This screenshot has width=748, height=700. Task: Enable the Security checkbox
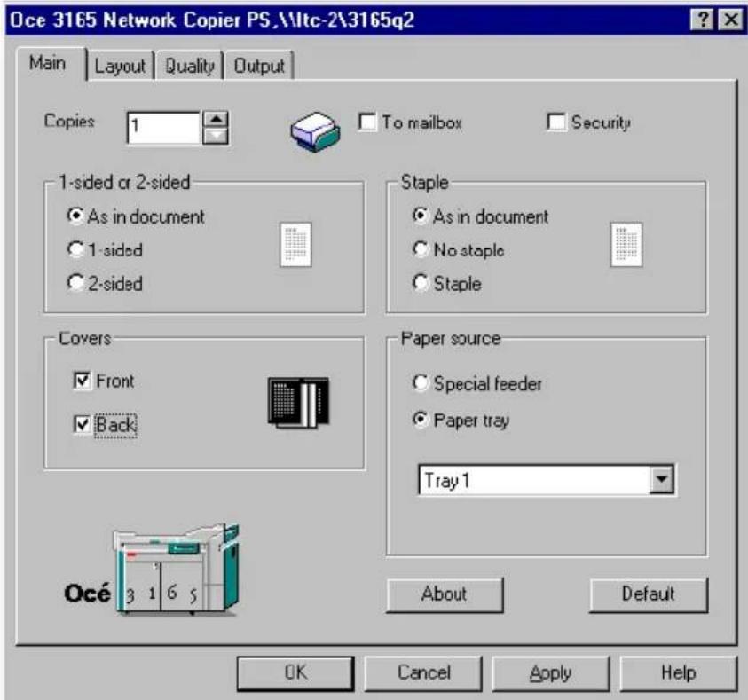[556, 122]
